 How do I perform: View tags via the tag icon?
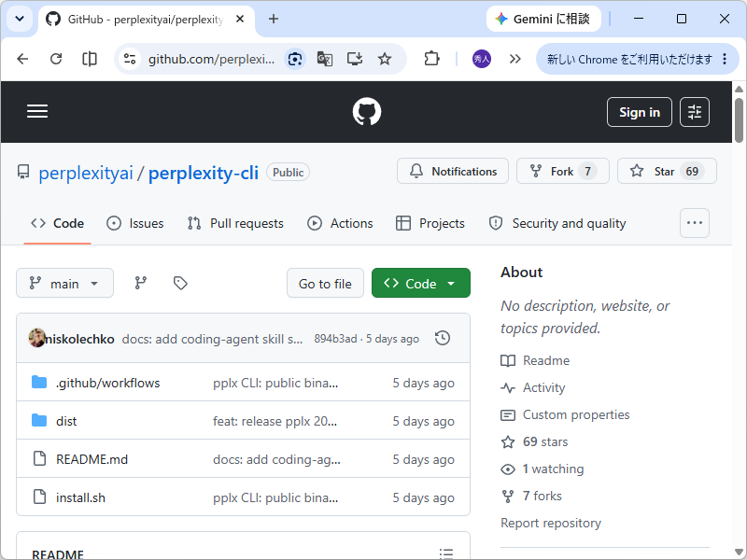click(x=180, y=284)
